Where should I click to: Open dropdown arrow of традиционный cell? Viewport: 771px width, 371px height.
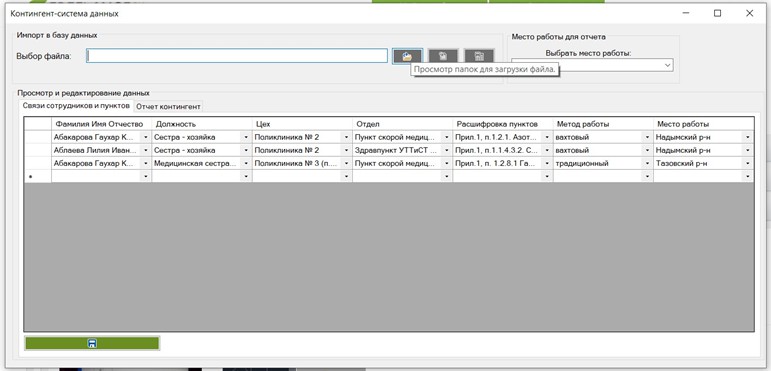click(x=648, y=163)
